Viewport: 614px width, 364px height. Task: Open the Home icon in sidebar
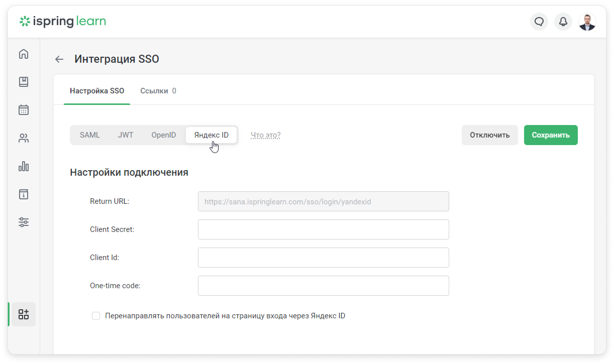(24, 54)
